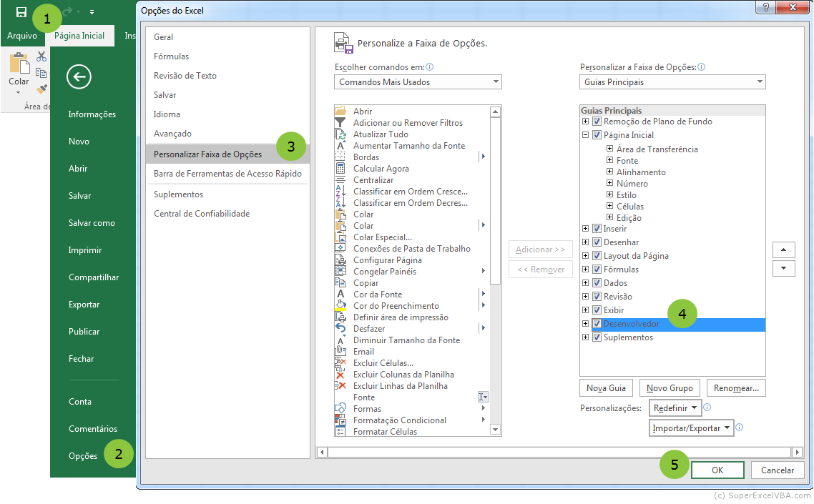Viewport: 814px width, 504px height.
Task: Click the Save icon in quick access toolbar
Action: tap(21, 12)
